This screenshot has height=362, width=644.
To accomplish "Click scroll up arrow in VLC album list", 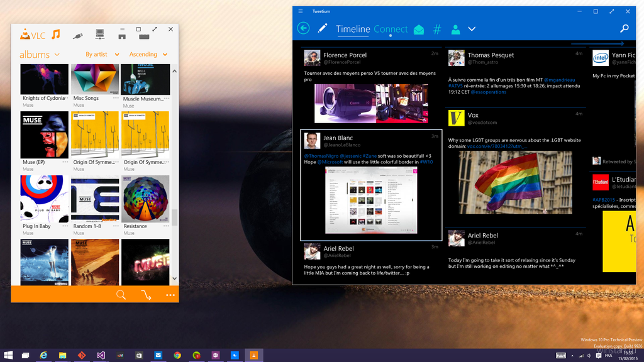I will tap(175, 71).
